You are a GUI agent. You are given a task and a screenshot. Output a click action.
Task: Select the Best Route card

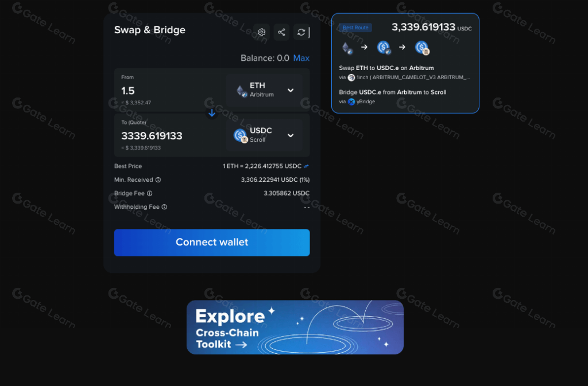click(405, 63)
